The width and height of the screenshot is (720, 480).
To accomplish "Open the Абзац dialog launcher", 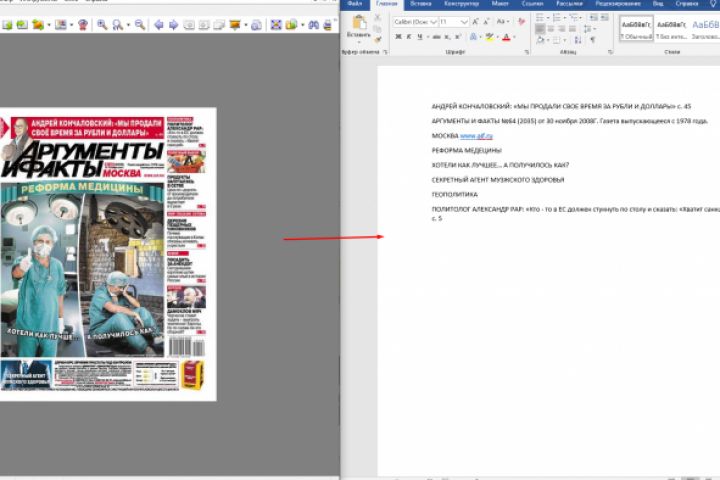I will point(610,52).
